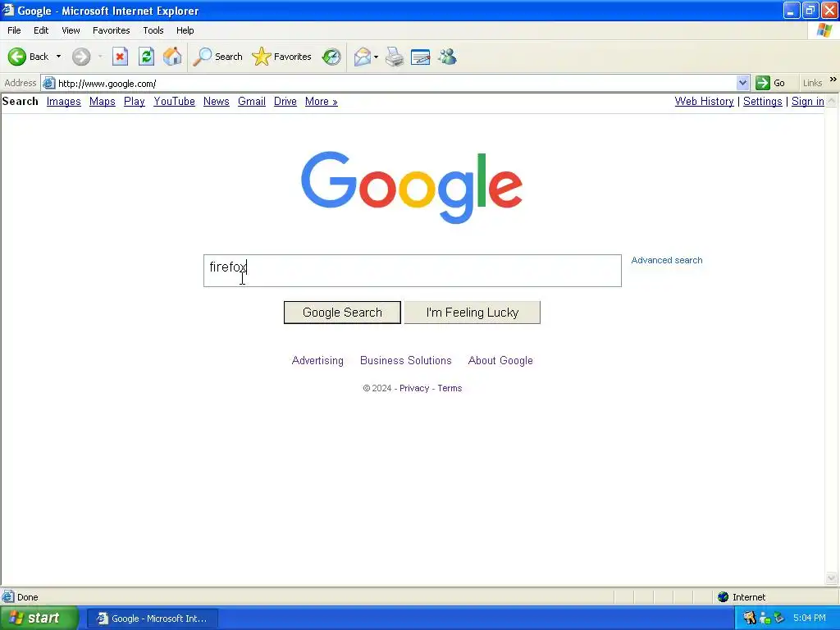Image resolution: width=840 pixels, height=630 pixels.
Task: Click the Done status page icon
Action: click(x=8, y=597)
